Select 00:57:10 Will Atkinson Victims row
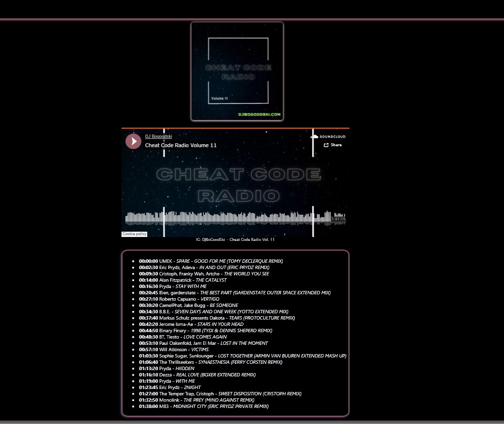This screenshot has height=424, width=504. (x=174, y=350)
